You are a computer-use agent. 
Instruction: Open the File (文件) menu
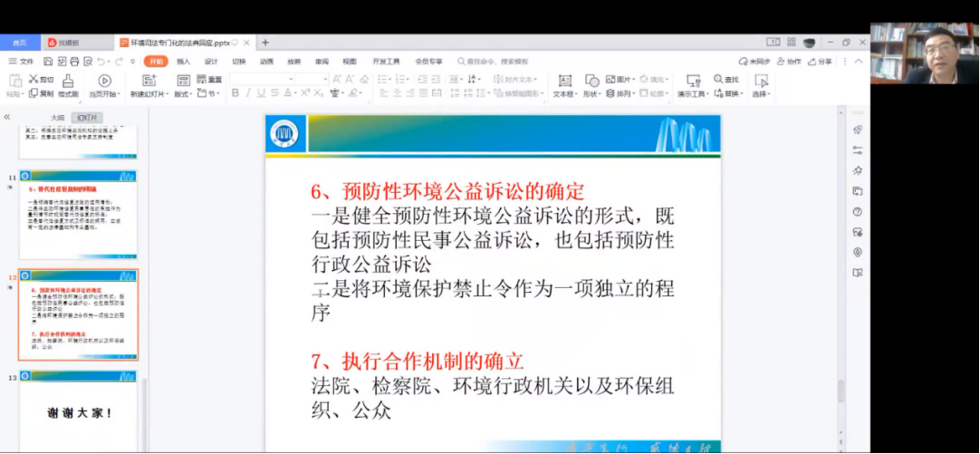click(x=21, y=62)
